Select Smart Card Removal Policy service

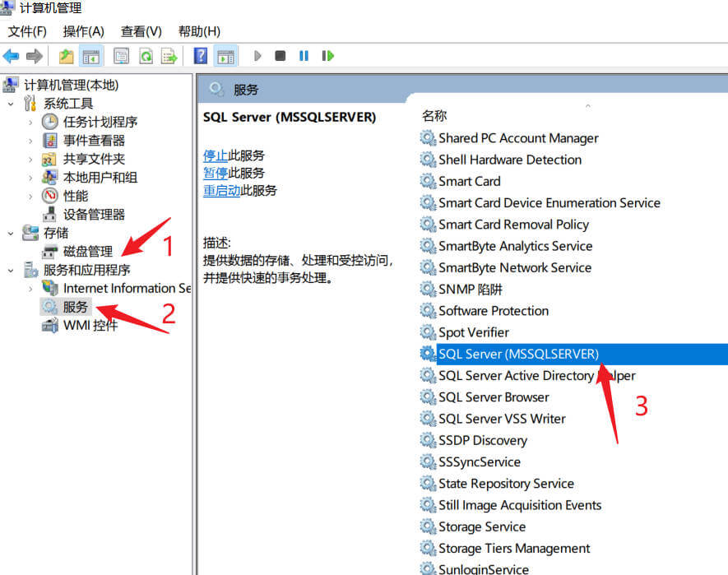point(513,225)
